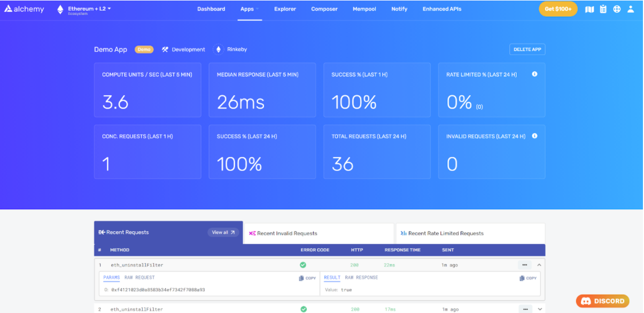Copy result of first request
644x313 pixels.
528,278
